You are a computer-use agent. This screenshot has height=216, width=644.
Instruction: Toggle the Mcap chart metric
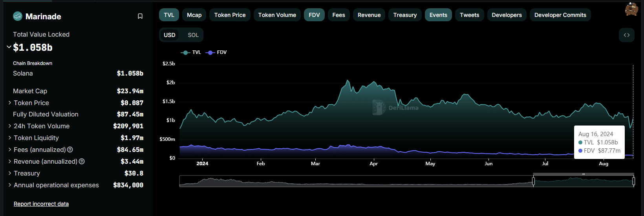click(194, 15)
